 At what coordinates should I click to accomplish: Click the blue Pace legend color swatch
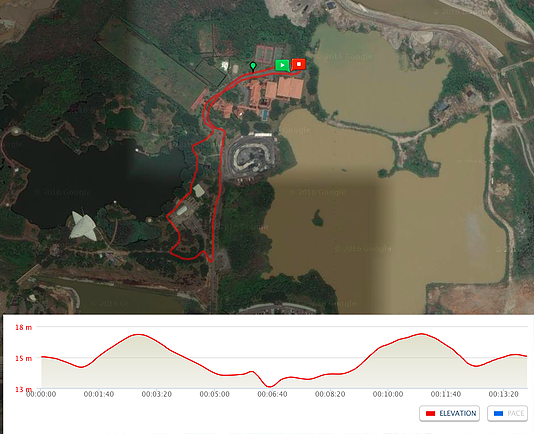click(x=498, y=414)
